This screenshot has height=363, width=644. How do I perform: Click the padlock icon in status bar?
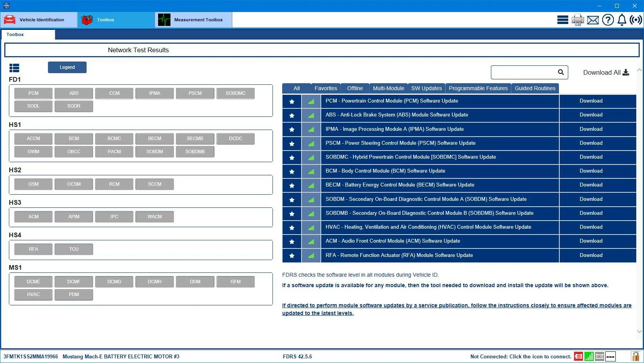tap(635, 356)
